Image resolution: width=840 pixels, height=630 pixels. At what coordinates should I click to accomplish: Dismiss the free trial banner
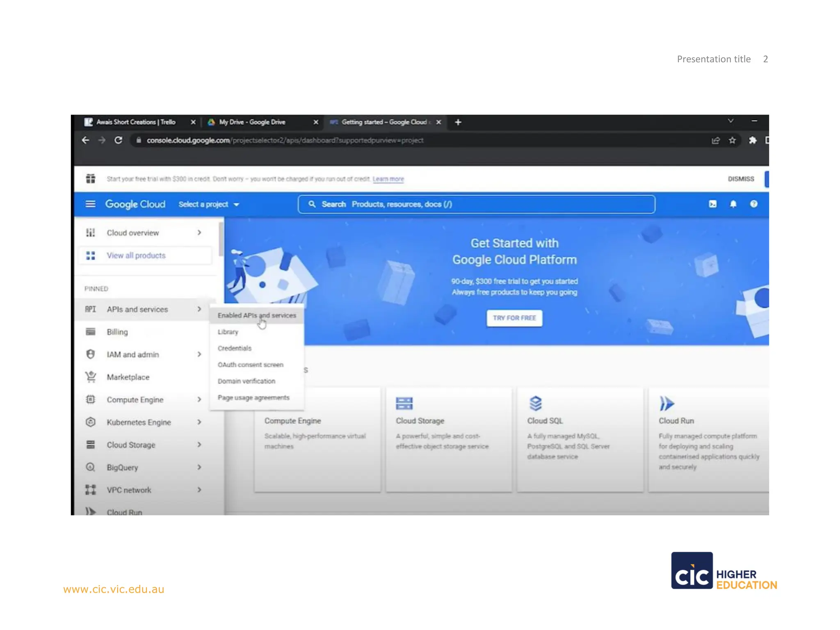click(x=741, y=179)
